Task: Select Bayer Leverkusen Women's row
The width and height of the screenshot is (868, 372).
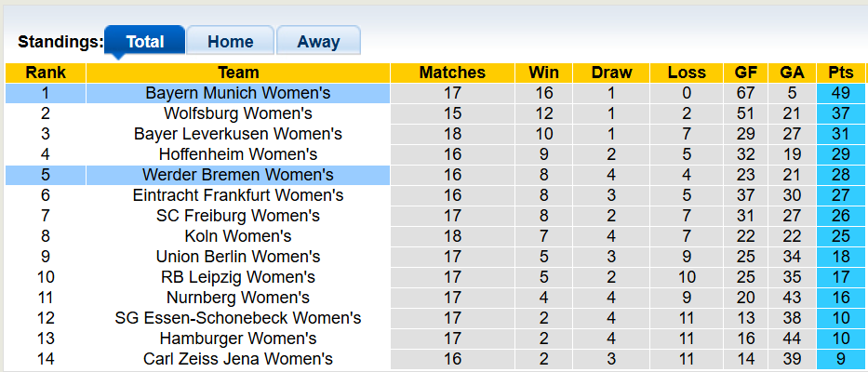Action: tap(238, 134)
